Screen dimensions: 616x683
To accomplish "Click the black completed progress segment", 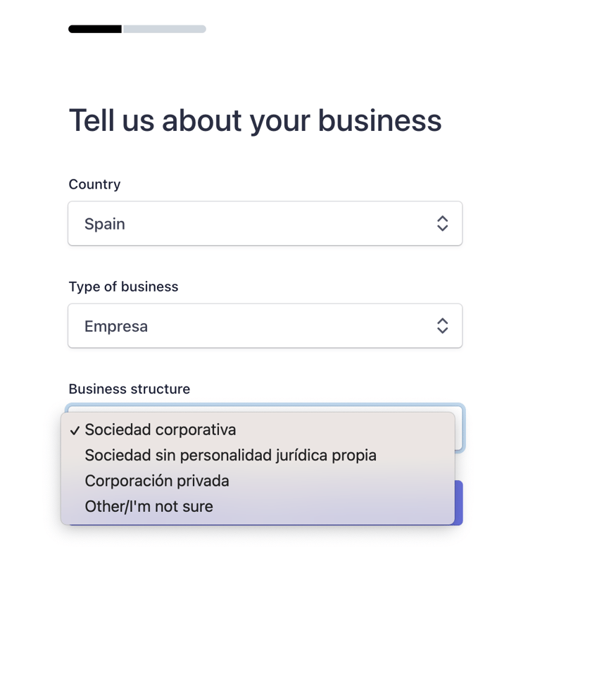I will 95,30.
